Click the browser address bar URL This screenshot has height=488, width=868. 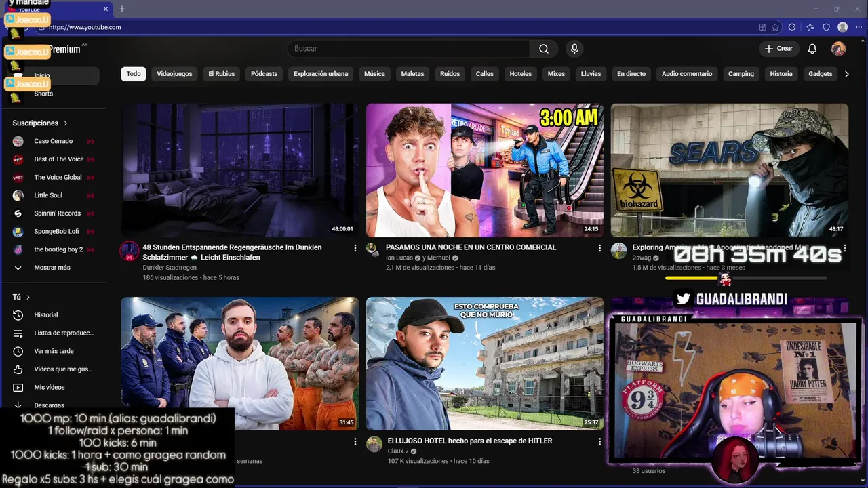click(x=85, y=27)
